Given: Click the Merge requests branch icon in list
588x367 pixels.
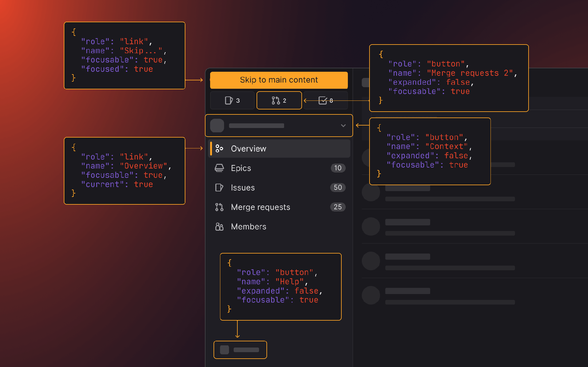Looking at the screenshot, I should click(219, 207).
